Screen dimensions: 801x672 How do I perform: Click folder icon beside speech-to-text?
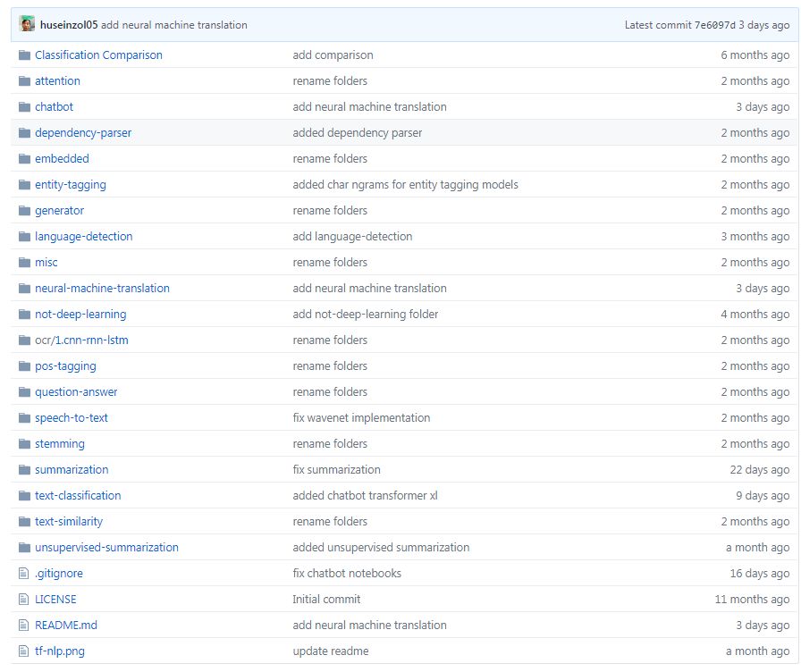(x=24, y=417)
